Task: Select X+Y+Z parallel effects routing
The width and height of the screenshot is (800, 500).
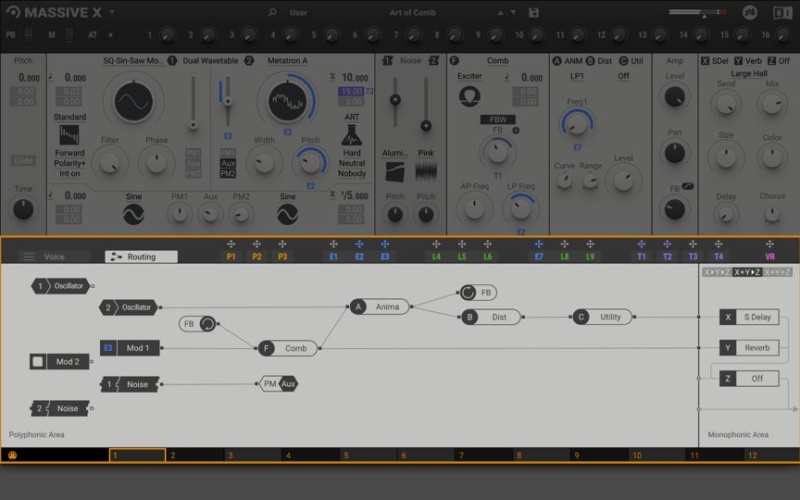Action: click(777, 272)
